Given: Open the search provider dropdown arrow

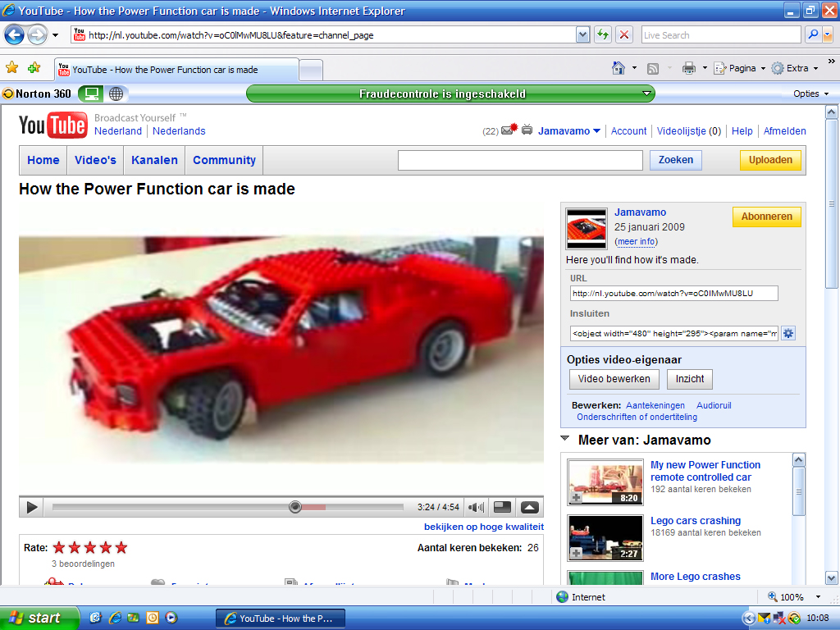Looking at the screenshot, I should pyautogui.click(x=827, y=34).
